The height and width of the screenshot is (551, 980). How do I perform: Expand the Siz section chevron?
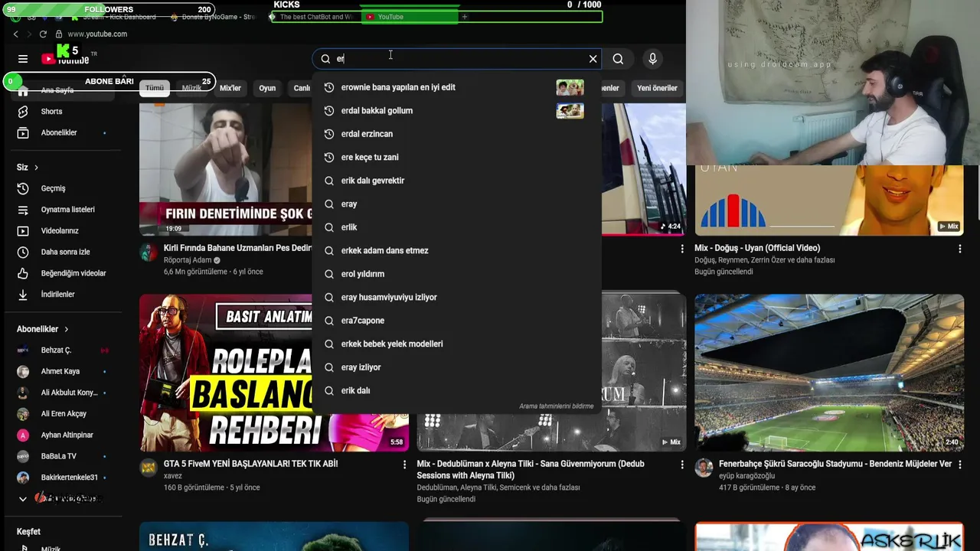tap(36, 168)
